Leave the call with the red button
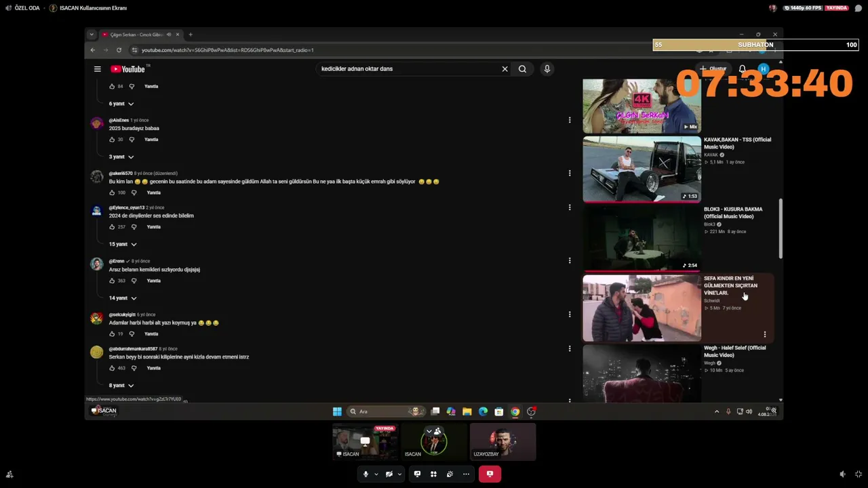Viewport: 868px width, 488px height. [490, 474]
